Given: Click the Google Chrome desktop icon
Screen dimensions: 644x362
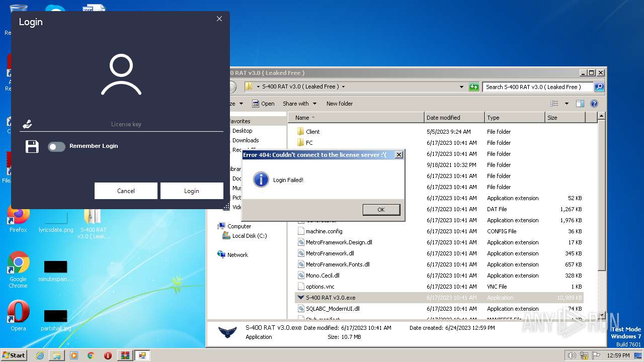Looking at the screenshot, I should point(18,270).
